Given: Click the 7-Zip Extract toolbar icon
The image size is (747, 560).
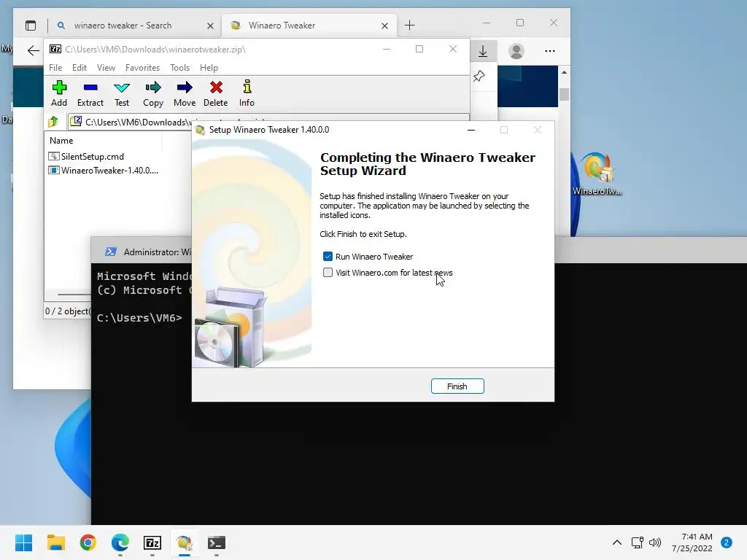Looking at the screenshot, I should 90,93.
